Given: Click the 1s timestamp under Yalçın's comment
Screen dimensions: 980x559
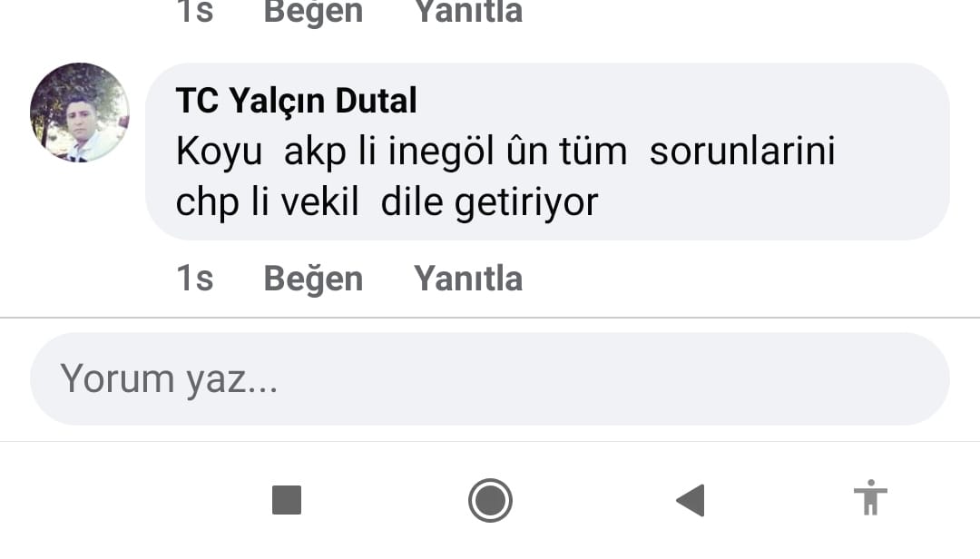Looking at the screenshot, I should [195, 279].
